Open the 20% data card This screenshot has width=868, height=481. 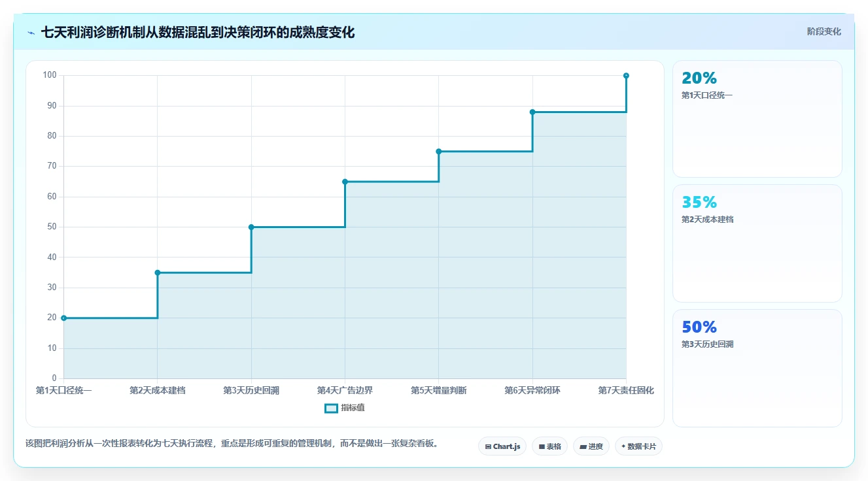(757, 119)
